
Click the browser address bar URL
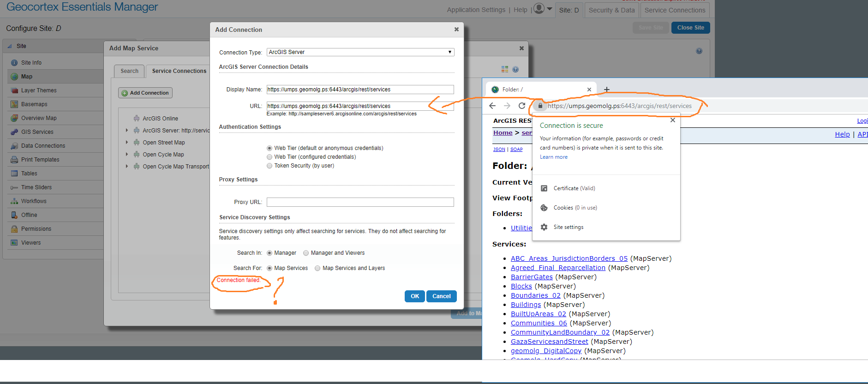click(x=620, y=106)
